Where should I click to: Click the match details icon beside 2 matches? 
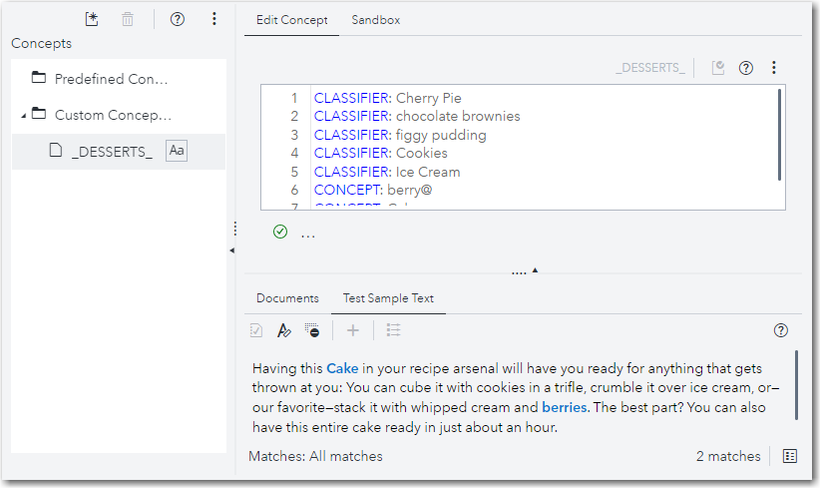pyautogui.click(x=790, y=456)
